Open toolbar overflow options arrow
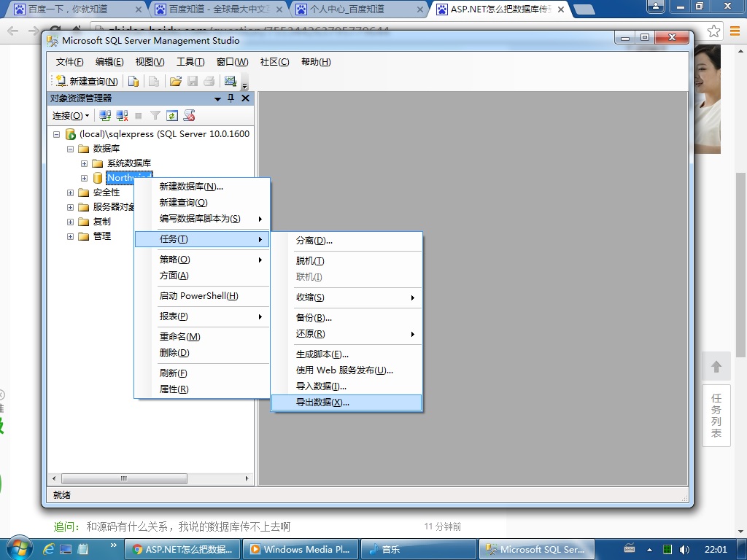The width and height of the screenshot is (747, 560). (x=245, y=85)
